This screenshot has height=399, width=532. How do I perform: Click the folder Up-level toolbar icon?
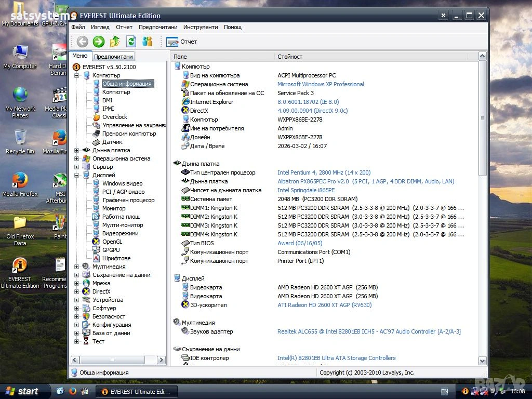115,42
